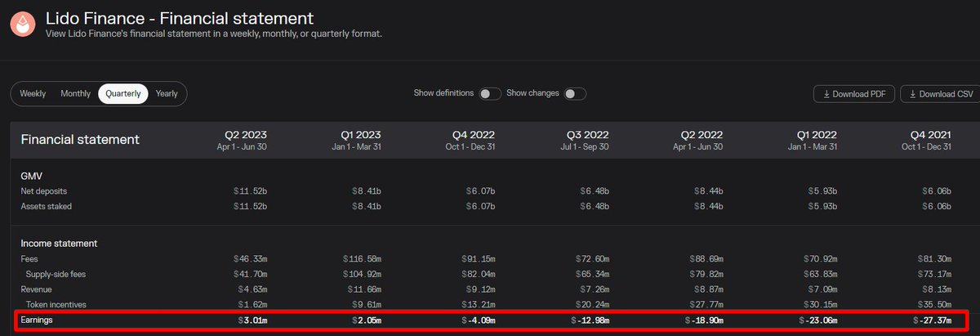Click the Download PDF button
The width and height of the screenshot is (980, 336).
[854, 94]
